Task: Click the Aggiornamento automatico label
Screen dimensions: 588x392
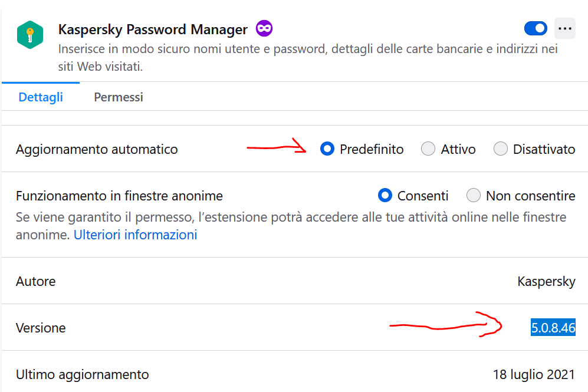Action: (97, 149)
